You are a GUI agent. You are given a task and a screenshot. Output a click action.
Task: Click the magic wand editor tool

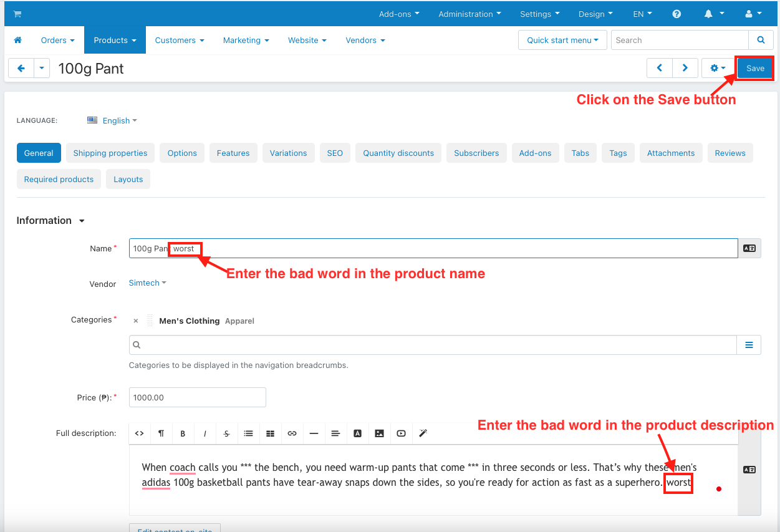423,433
